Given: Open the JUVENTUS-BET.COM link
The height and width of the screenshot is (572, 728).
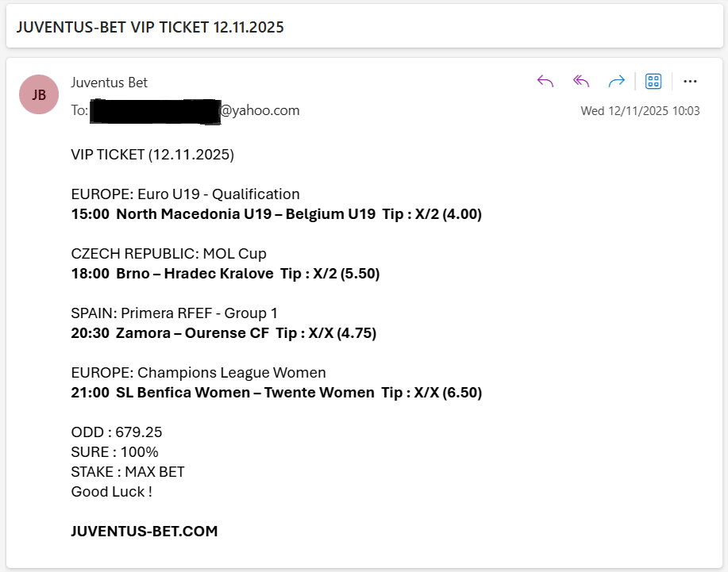Looking at the screenshot, I should click(x=144, y=531).
